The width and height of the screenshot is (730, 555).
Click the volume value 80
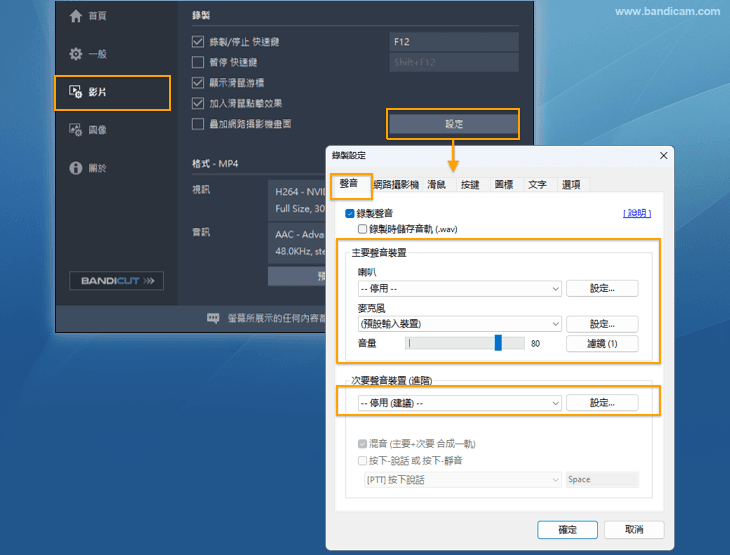point(535,344)
